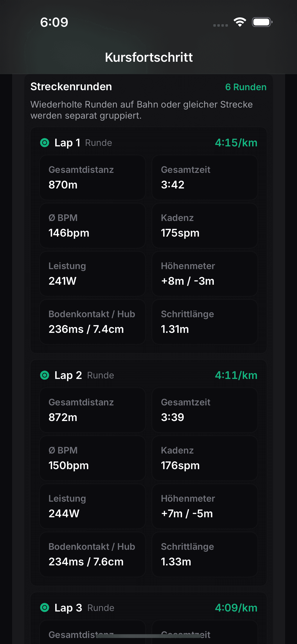Select the 146bpm heart rate card
The width and height of the screenshot is (297, 644).
coord(93,226)
